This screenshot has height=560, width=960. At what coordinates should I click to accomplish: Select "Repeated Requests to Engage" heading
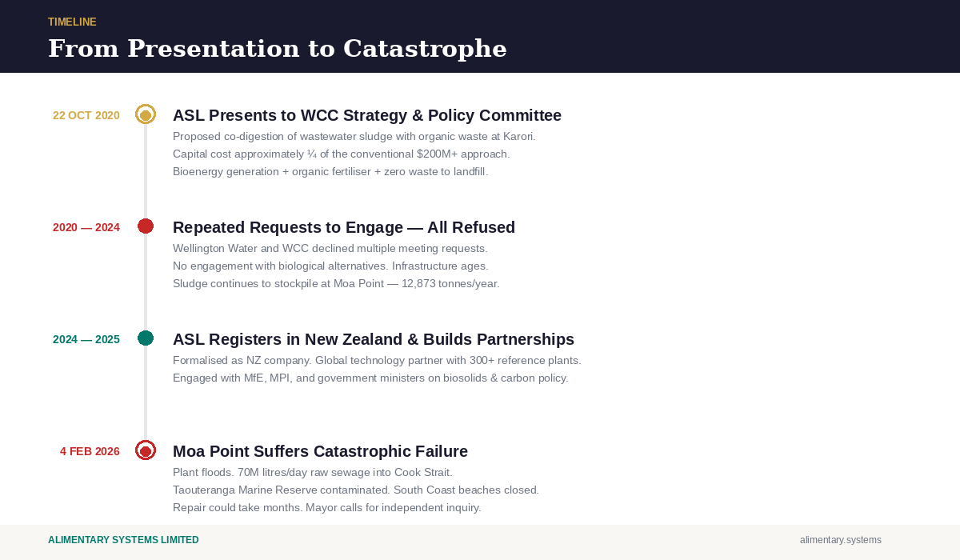click(x=343, y=227)
